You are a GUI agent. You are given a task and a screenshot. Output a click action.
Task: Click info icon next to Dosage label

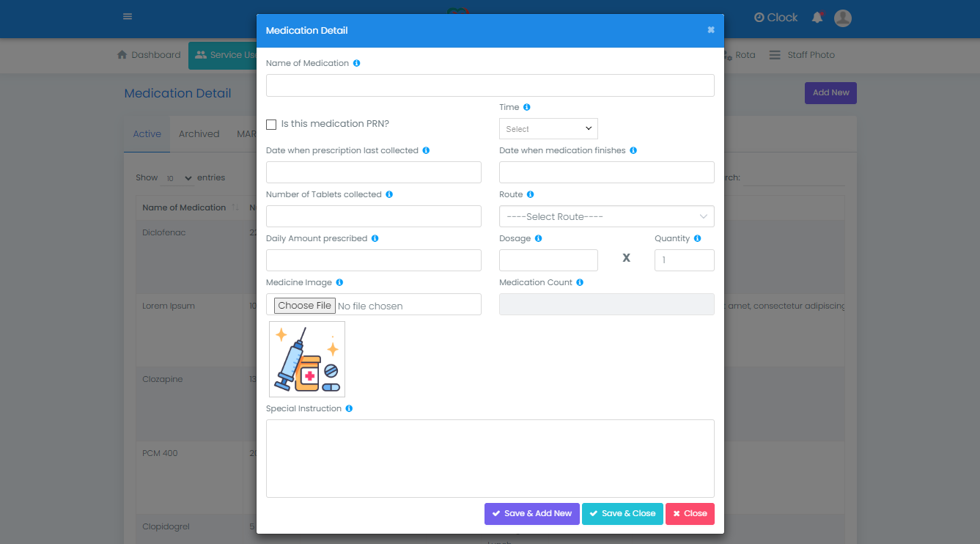pos(538,239)
